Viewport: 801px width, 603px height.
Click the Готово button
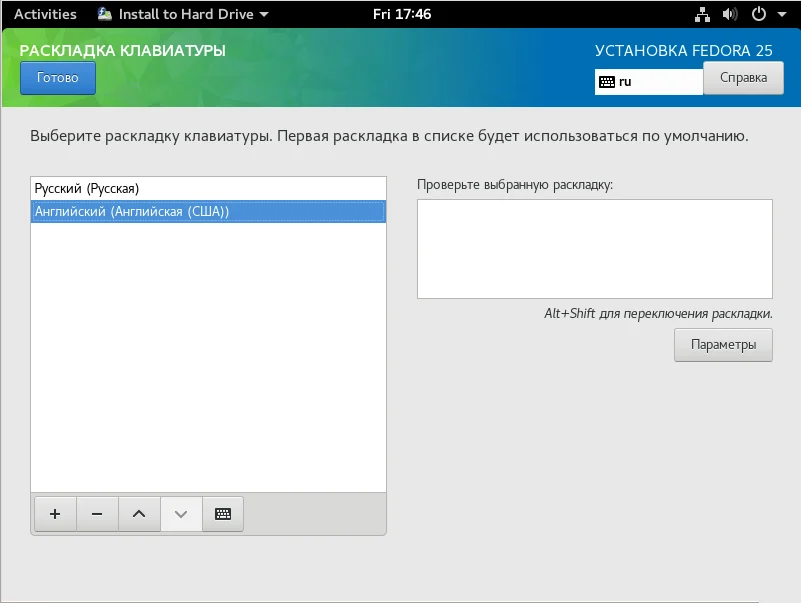click(x=58, y=78)
